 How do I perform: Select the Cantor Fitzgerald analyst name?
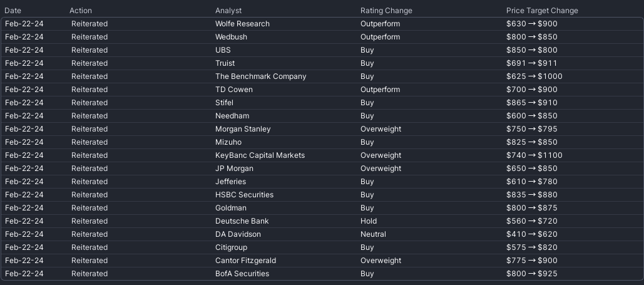(x=245, y=261)
